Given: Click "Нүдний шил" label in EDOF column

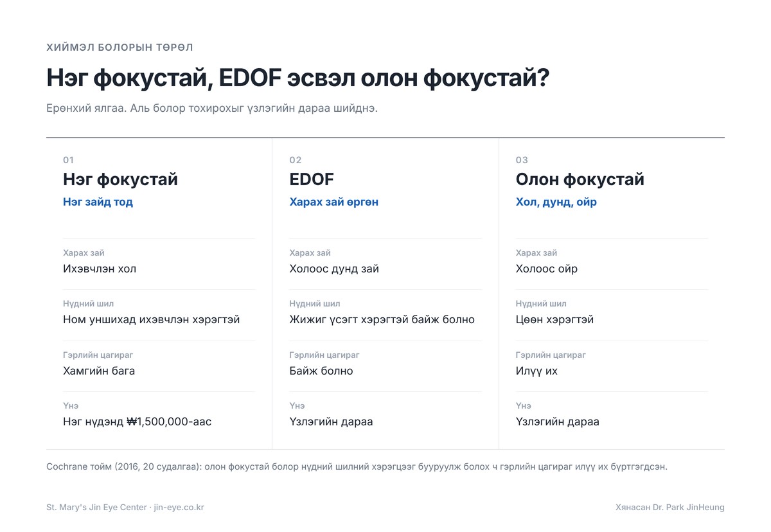Looking at the screenshot, I should [315, 304].
